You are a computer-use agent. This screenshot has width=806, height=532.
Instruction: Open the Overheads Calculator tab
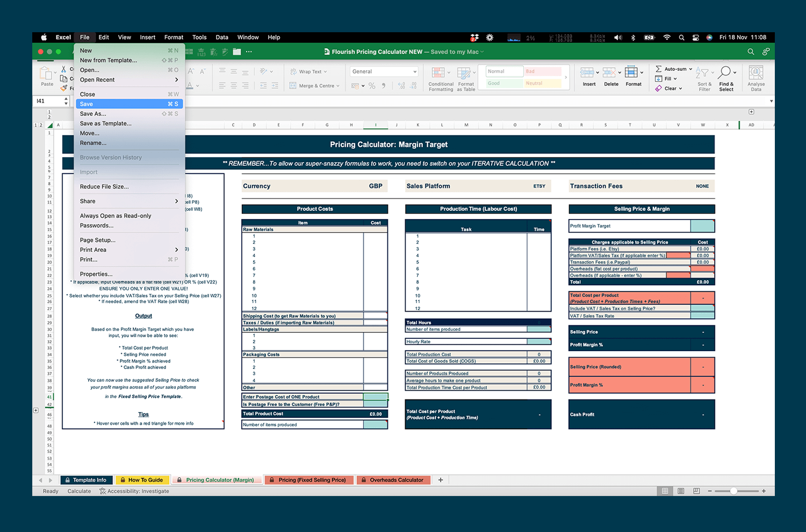click(x=393, y=479)
